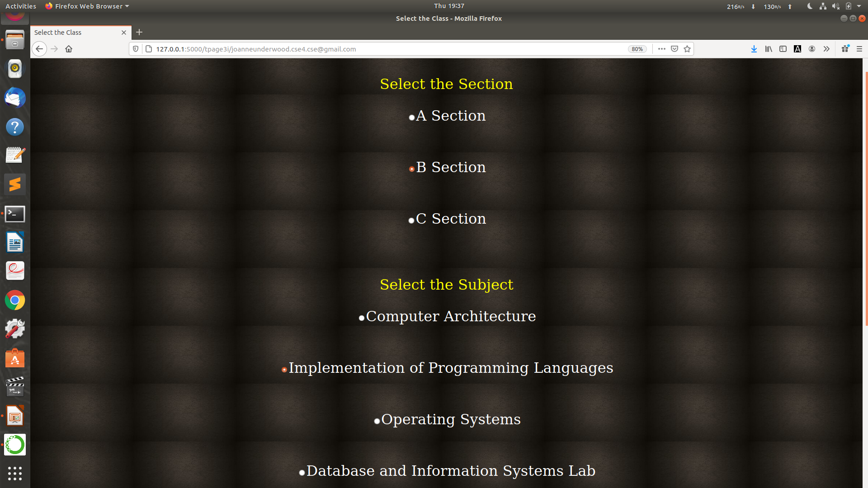Choose Computer Architecture radio option
The image size is (868, 488).
tap(362, 318)
